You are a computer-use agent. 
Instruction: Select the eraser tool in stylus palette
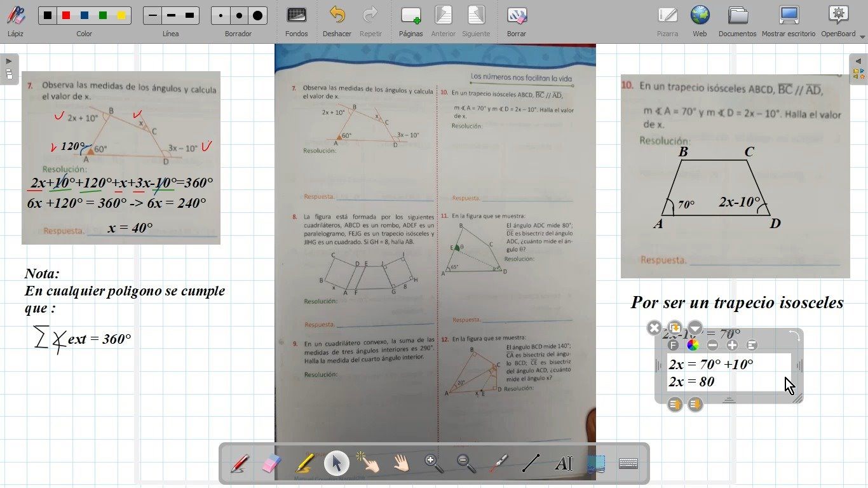tap(271, 463)
